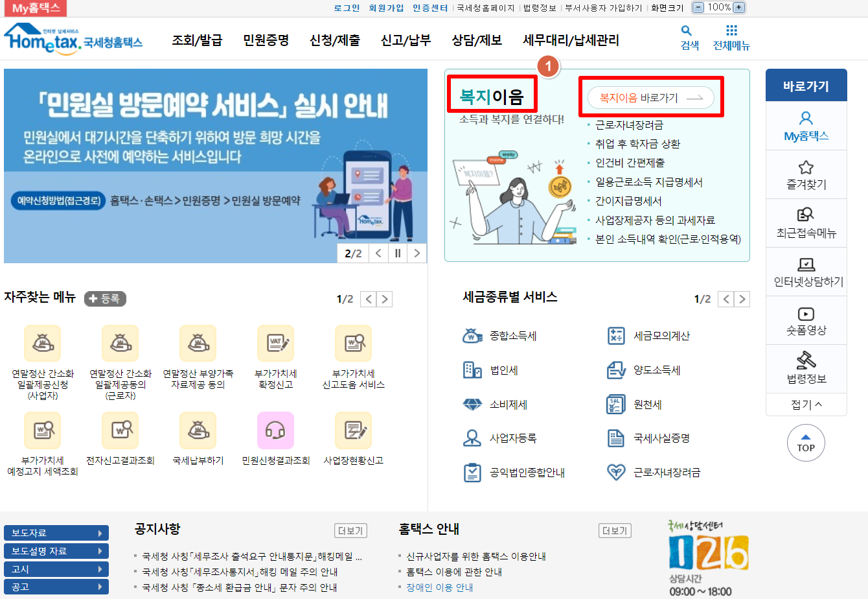Screen dimensions: 868x599
Task: Open the 신청/제출 menu
Action: click(335, 40)
